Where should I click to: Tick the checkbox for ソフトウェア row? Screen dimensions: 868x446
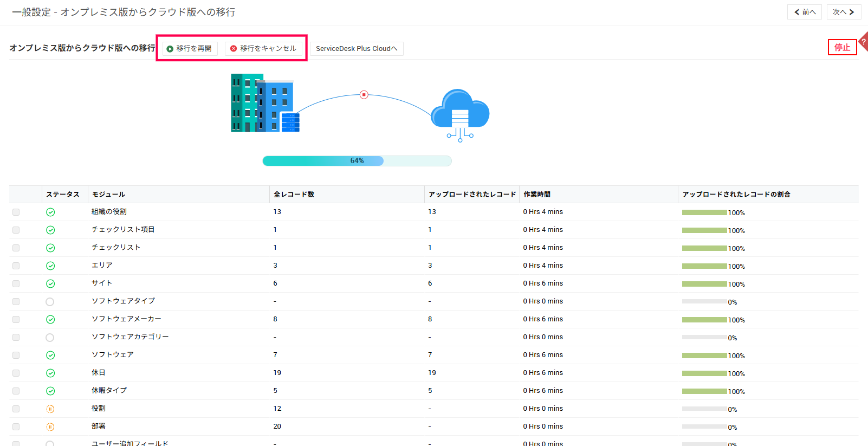[x=16, y=355]
